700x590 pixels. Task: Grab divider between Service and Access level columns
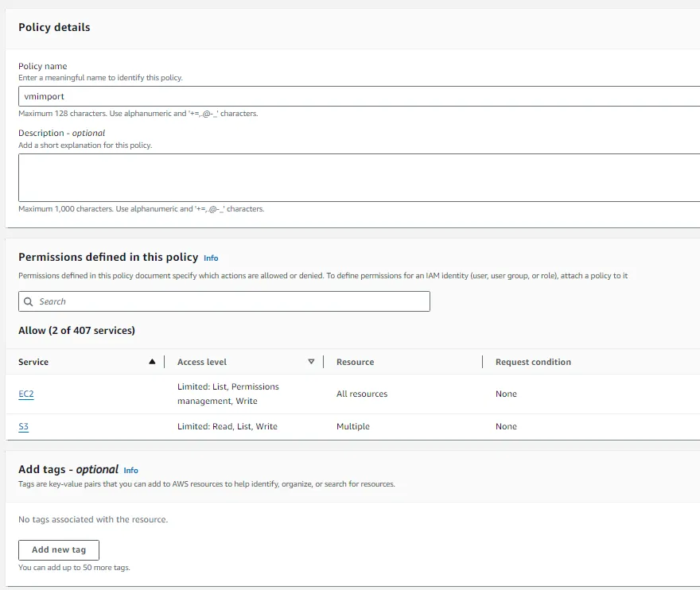165,362
